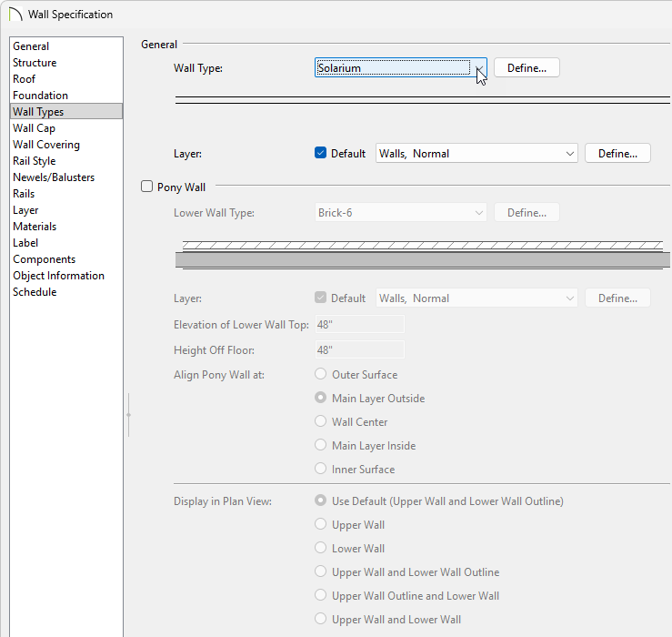The height and width of the screenshot is (637, 672).
Task: Go to the Roof panel
Action: [x=25, y=79]
